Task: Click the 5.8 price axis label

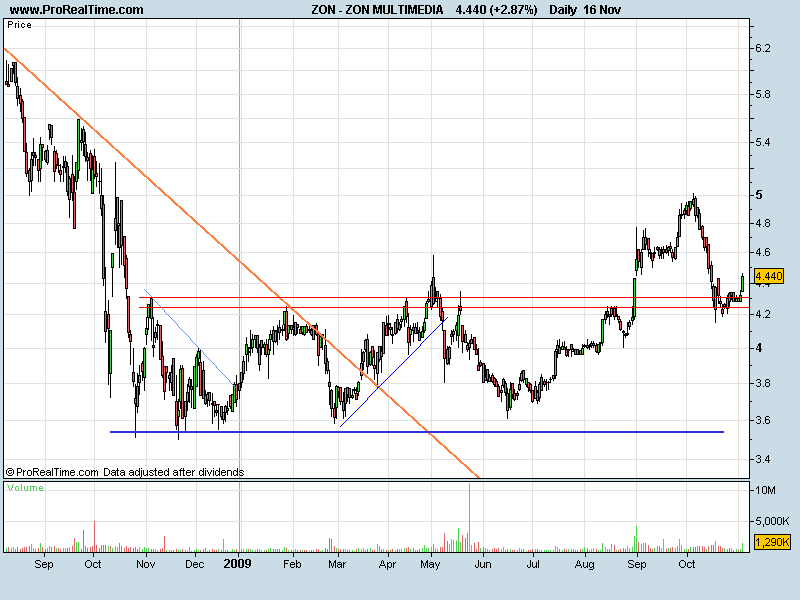Action: point(763,94)
